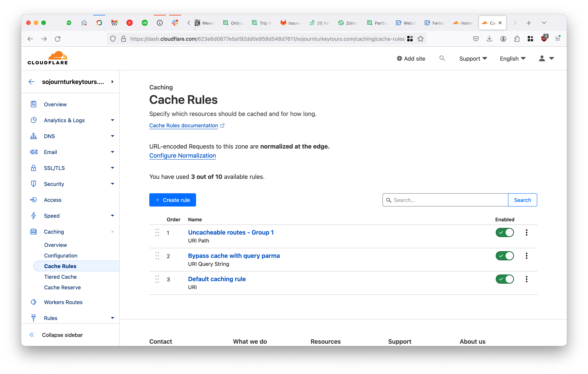The image size is (588, 374).
Task: Bookmark page with star icon in address bar
Action: [421, 39]
